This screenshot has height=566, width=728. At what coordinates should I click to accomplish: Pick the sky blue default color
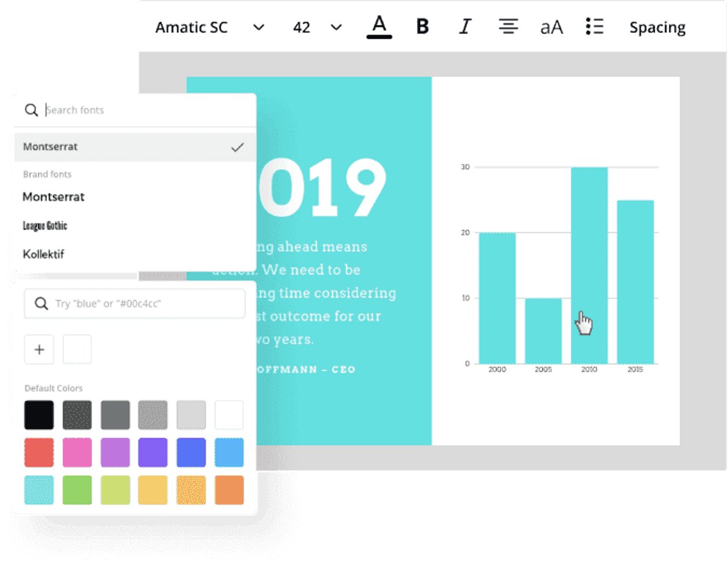229,452
